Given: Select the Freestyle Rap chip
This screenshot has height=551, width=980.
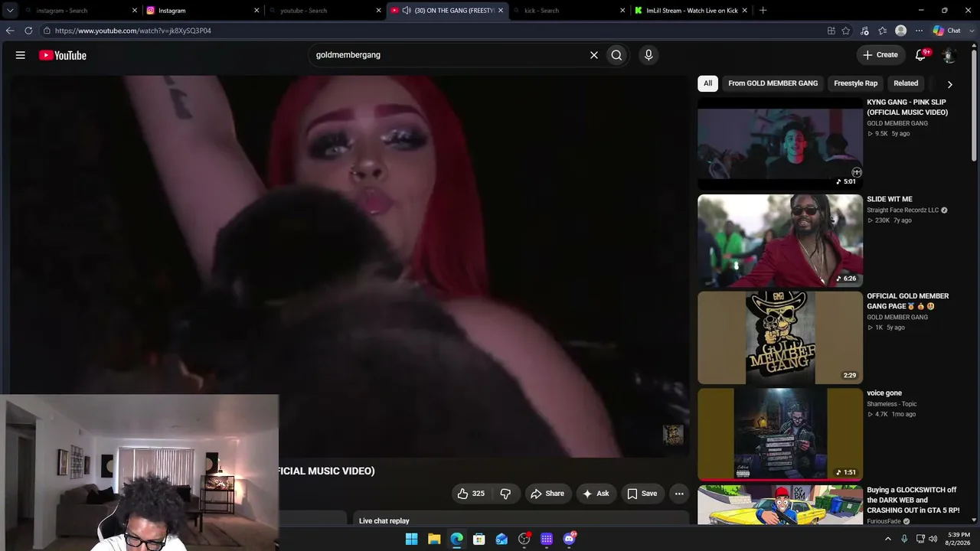Looking at the screenshot, I should click(855, 83).
